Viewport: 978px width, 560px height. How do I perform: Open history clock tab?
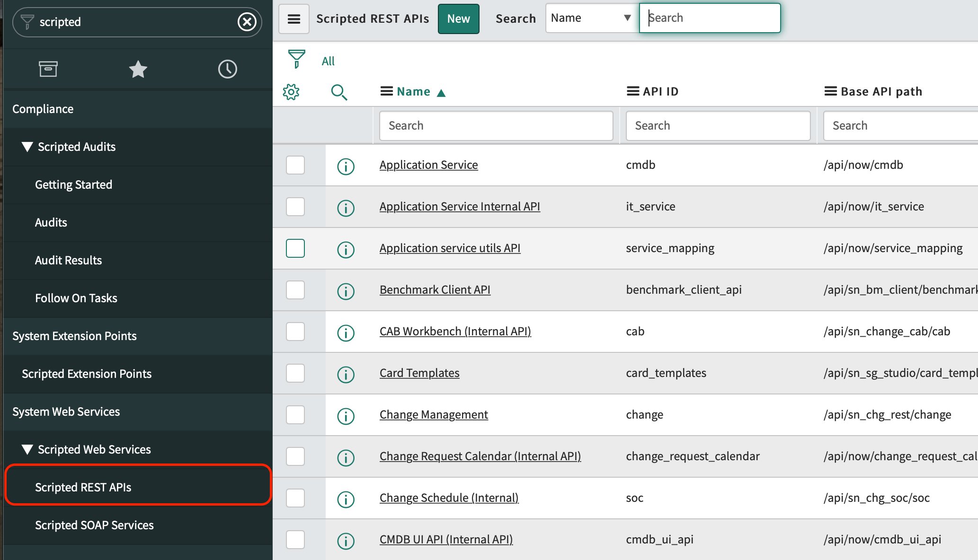(x=227, y=69)
